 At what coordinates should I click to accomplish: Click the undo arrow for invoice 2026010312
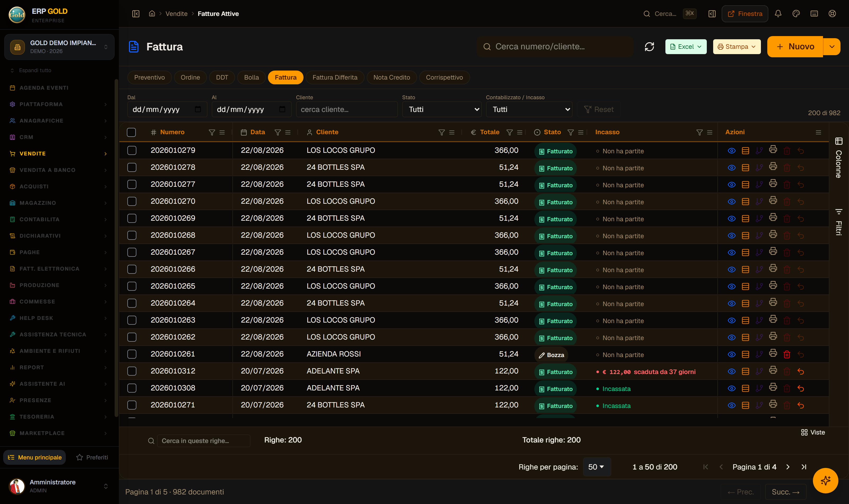pyautogui.click(x=800, y=371)
